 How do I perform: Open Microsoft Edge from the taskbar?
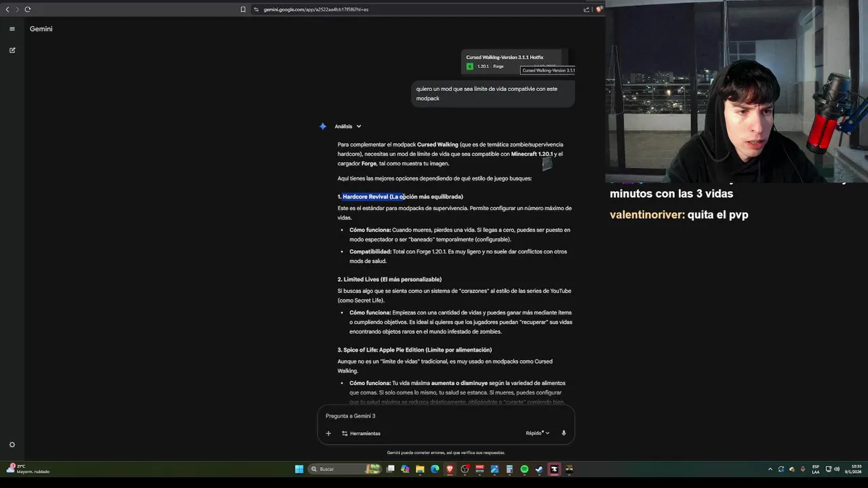coord(435,469)
